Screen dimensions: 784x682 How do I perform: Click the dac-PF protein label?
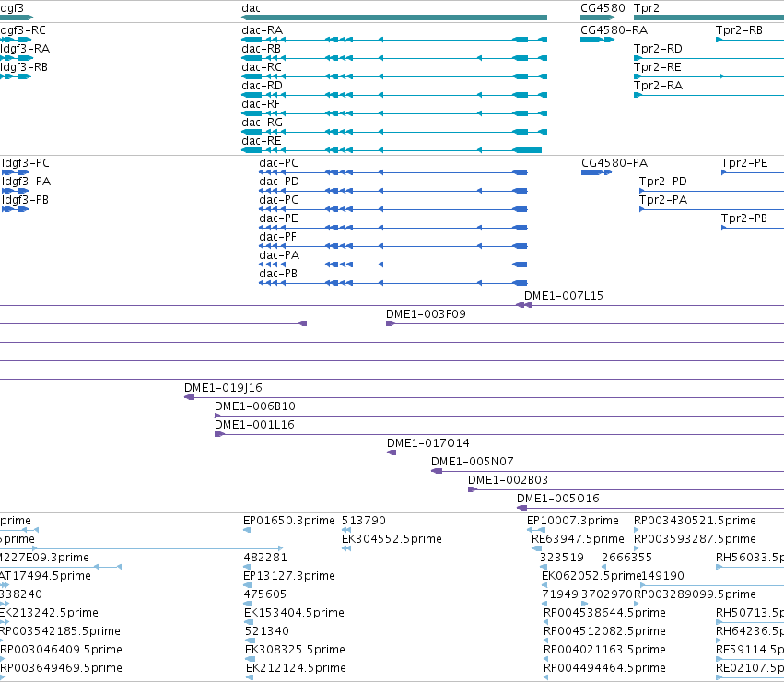pos(277,237)
